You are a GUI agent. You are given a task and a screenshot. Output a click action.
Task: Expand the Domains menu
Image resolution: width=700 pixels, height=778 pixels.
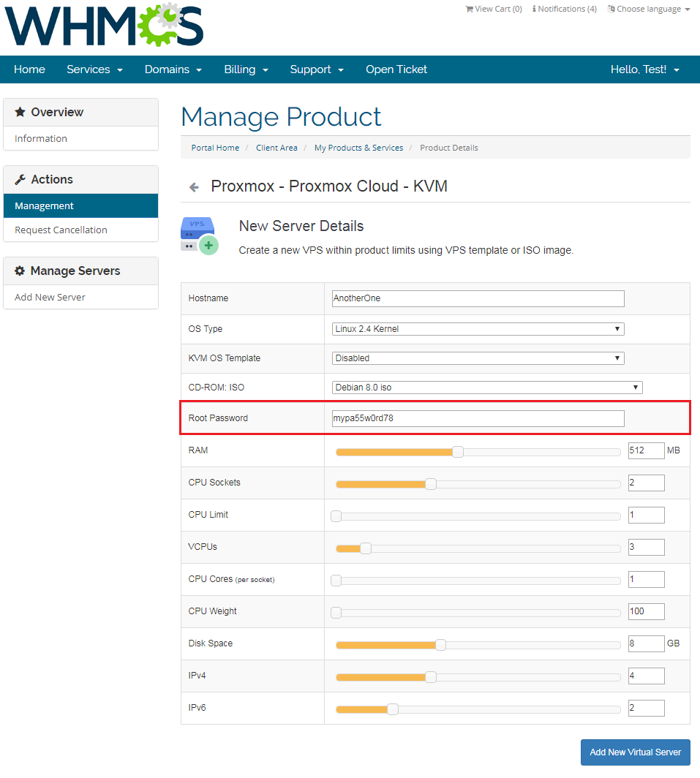click(x=173, y=69)
